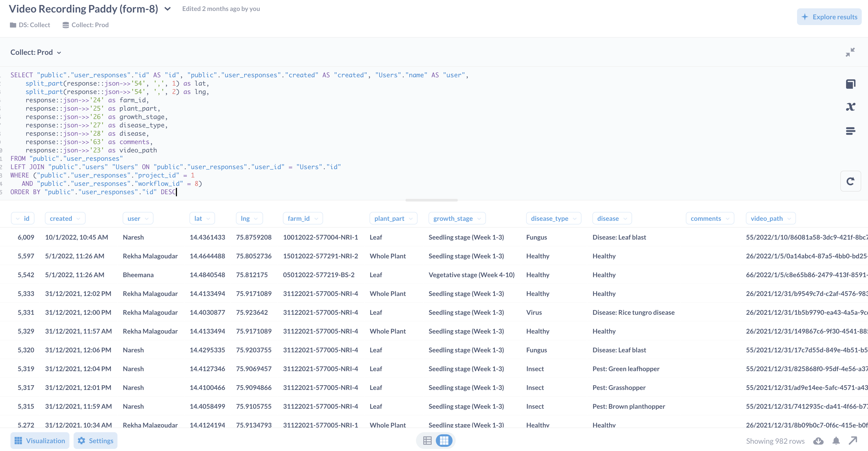Image resolution: width=868 pixels, height=451 pixels.
Task: Run the query with the refresh icon
Action: tap(851, 181)
